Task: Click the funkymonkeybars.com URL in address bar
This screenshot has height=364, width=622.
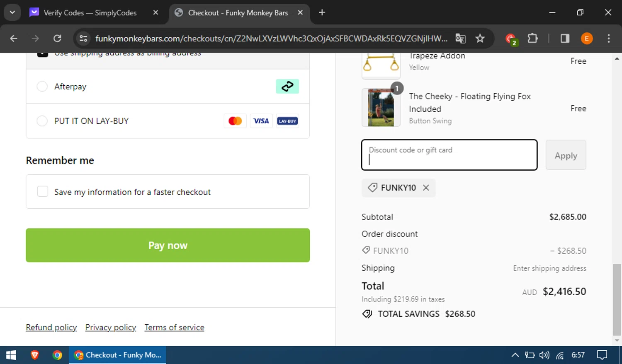Action: pyautogui.click(x=271, y=39)
